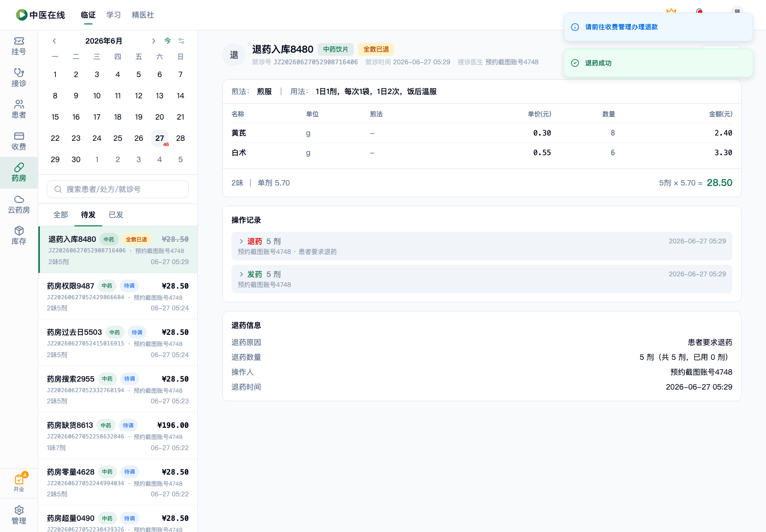Open 退药入库8480 prescription card
This screenshot has height=532, width=766.
(x=118, y=250)
